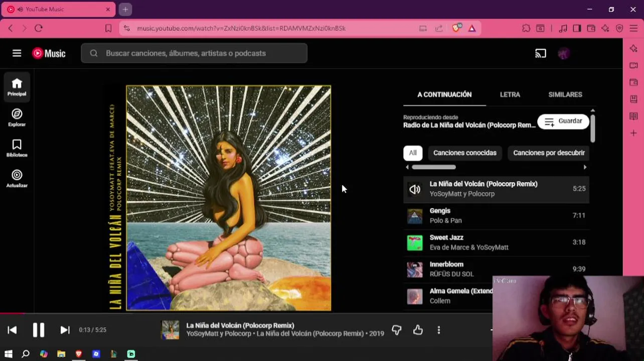Open Brave Wallet icon in toolbar
Screen dimensions: 644x361
pyautogui.click(x=591, y=29)
